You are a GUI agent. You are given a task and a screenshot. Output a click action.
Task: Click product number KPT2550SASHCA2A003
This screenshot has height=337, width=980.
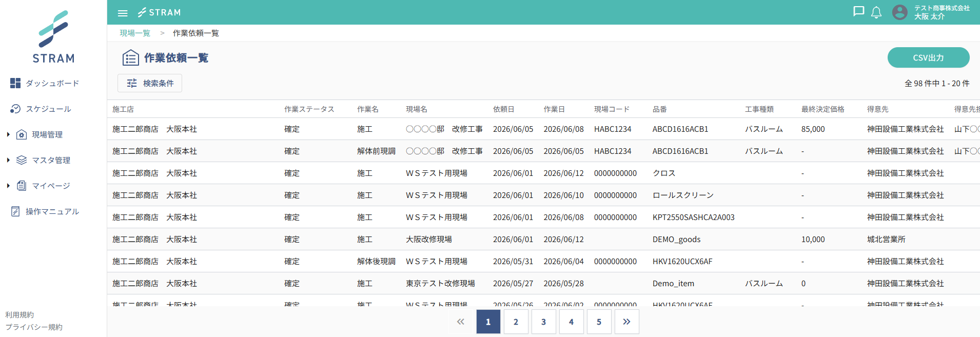694,217
